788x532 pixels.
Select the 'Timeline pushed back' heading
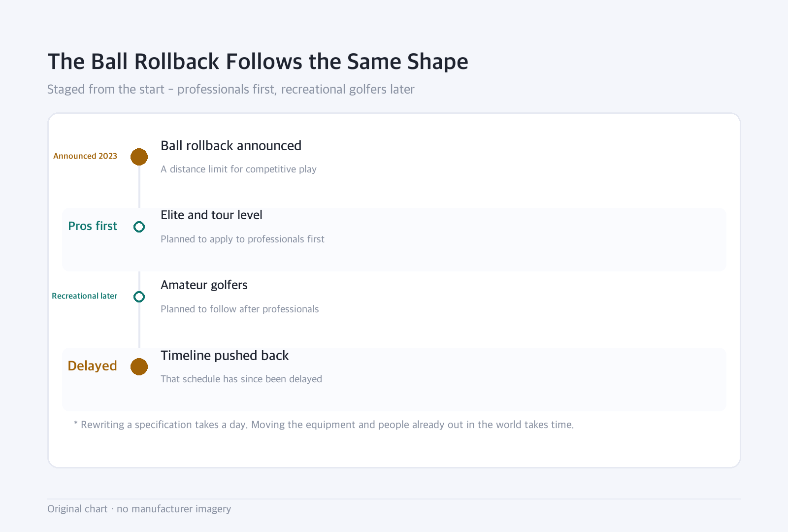click(225, 356)
